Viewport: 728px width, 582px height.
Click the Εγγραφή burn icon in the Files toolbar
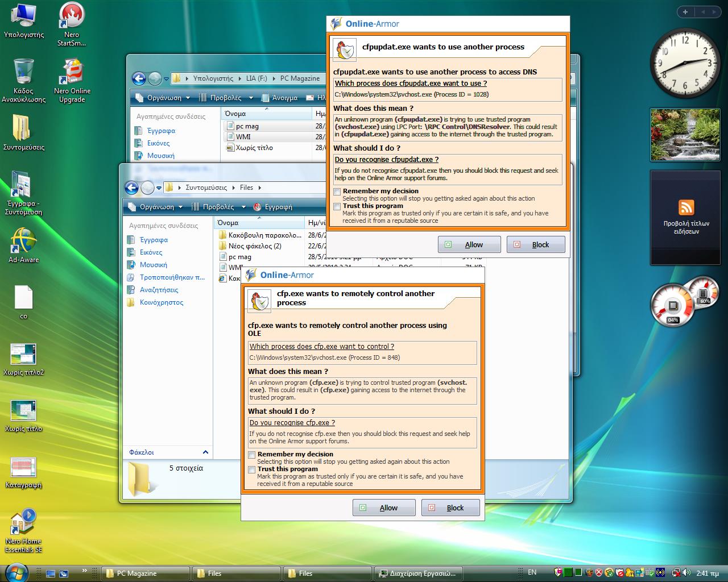click(257, 207)
